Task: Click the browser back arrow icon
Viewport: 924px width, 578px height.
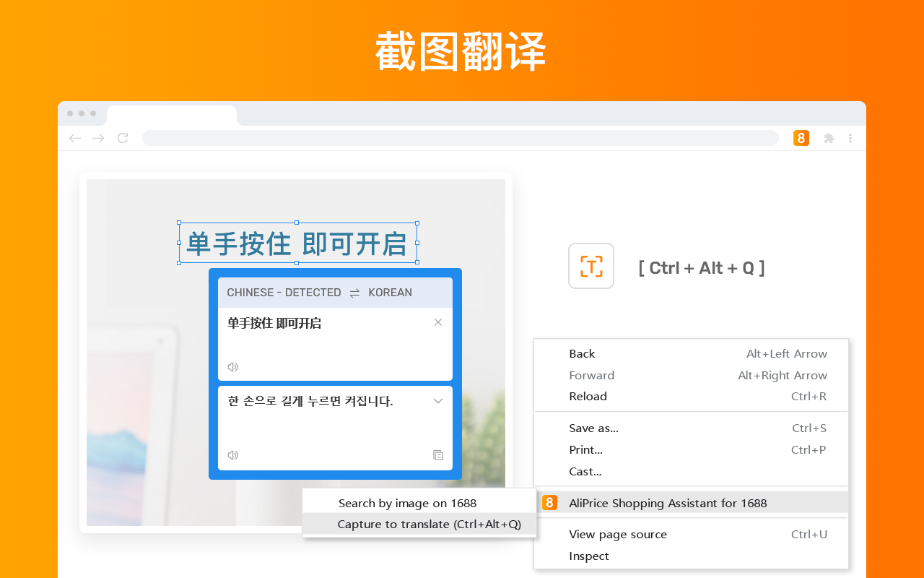Action: pyautogui.click(x=74, y=137)
